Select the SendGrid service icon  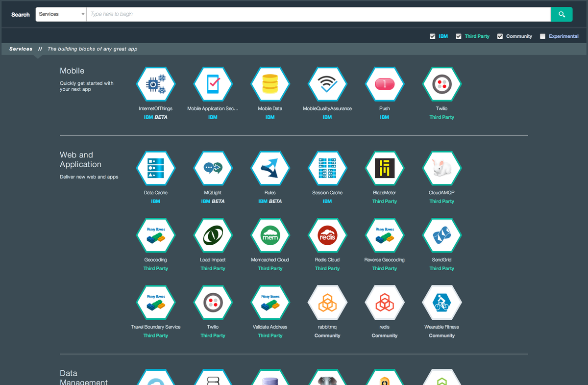[x=442, y=235]
